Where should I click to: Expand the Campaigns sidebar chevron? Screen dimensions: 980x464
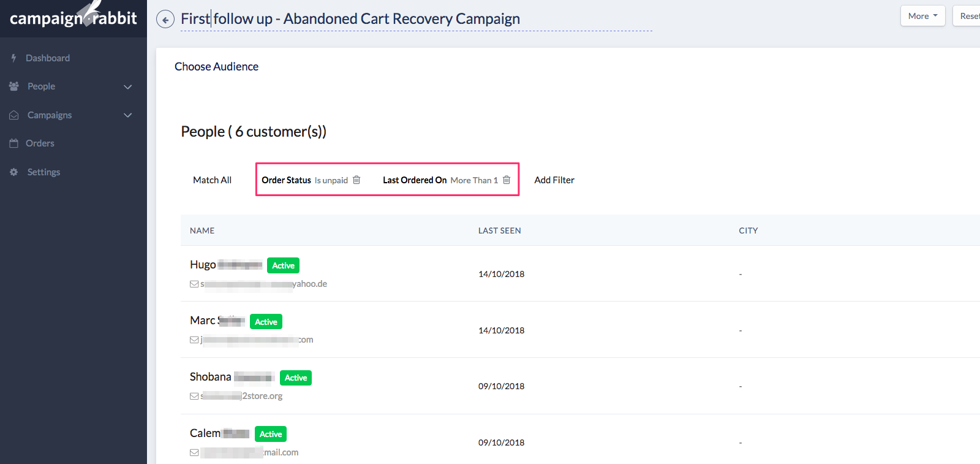pyautogui.click(x=128, y=115)
